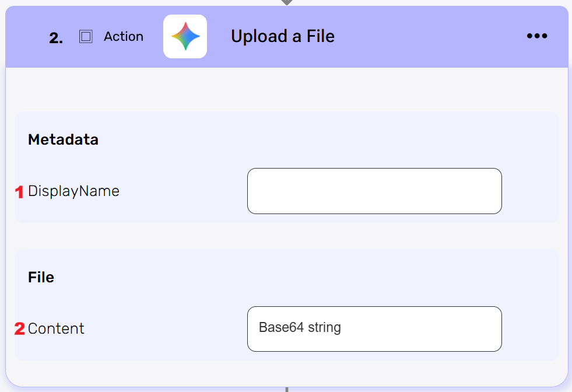Click the Action label in header

coord(124,36)
